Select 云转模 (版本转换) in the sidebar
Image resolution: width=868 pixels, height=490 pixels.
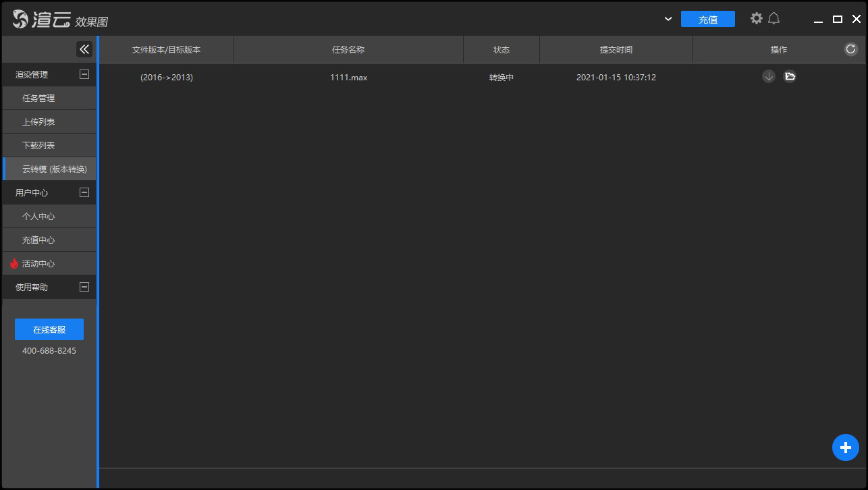click(x=49, y=169)
